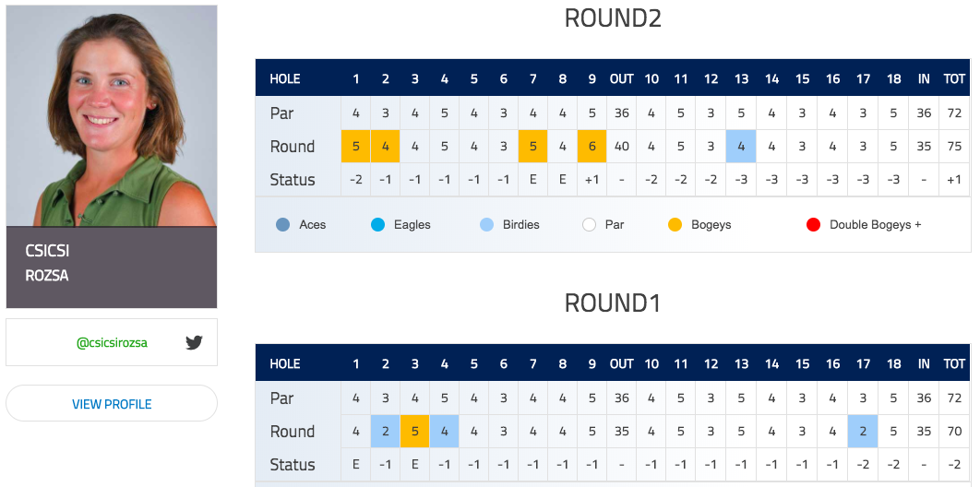Image resolution: width=980 pixels, height=487 pixels.
Task: Open the @csicsirozsa Twitter handle link
Action: click(112, 342)
